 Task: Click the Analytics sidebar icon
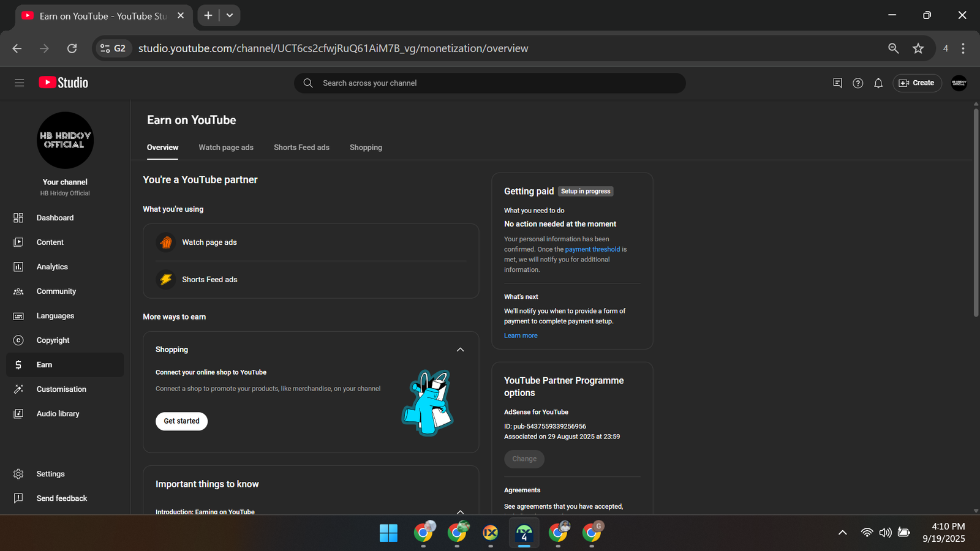[18, 267]
